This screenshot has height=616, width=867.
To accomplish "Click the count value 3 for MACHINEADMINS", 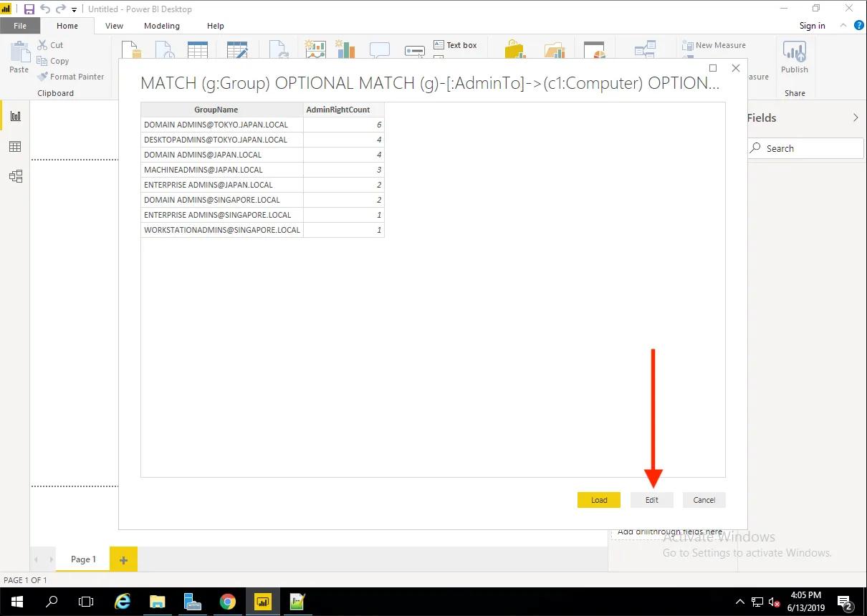I will click(344, 170).
